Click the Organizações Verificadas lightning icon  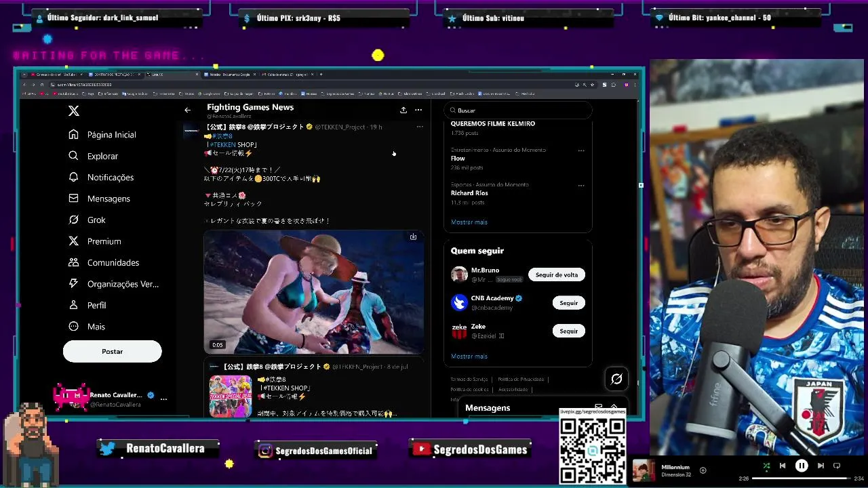pyautogui.click(x=74, y=284)
